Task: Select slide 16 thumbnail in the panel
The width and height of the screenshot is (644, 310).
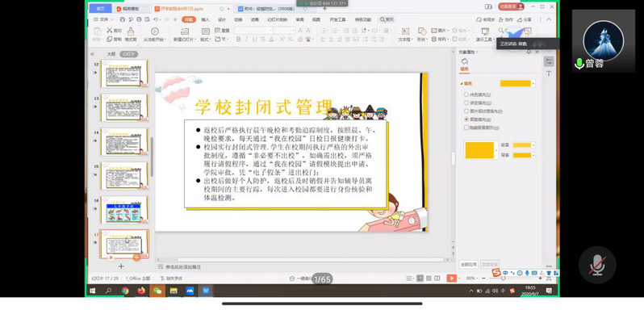Action: (x=124, y=209)
